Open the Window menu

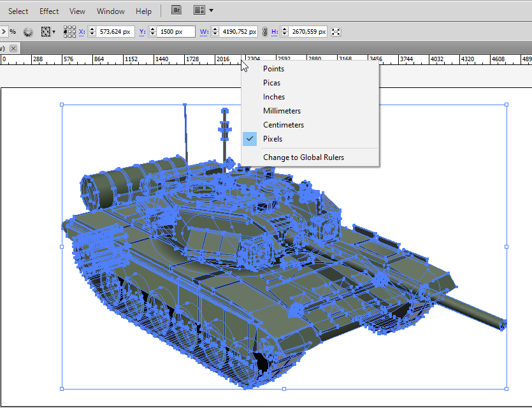(x=111, y=11)
